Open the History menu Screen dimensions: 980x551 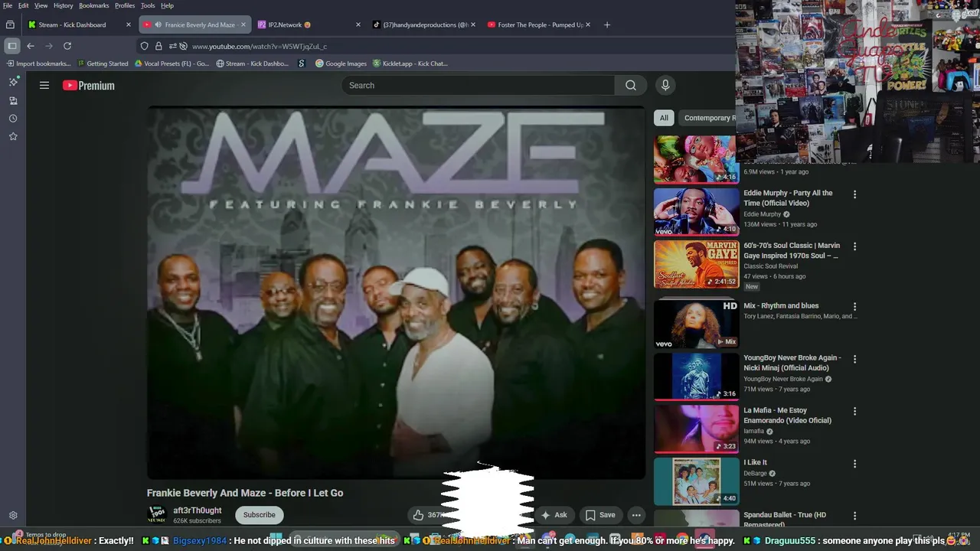click(64, 5)
